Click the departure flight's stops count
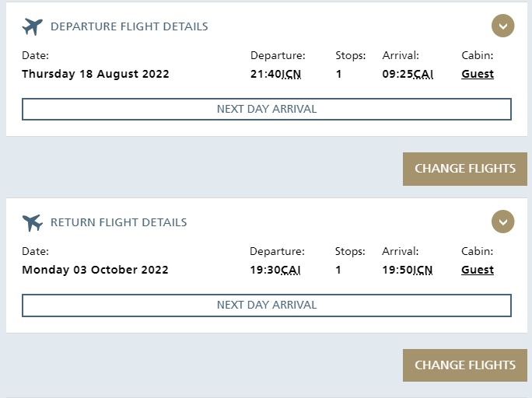The width and height of the screenshot is (532, 398). (x=338, y=74)
